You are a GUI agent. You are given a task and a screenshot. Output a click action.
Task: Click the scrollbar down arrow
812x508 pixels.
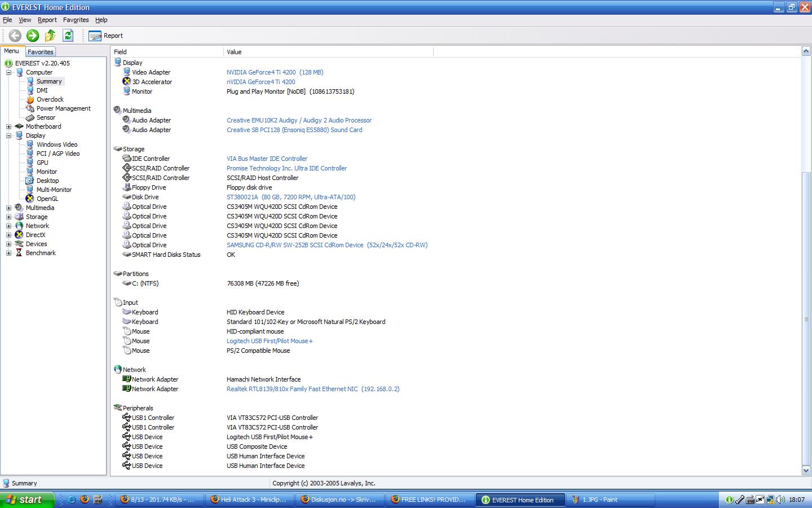[x=806, y=470]
